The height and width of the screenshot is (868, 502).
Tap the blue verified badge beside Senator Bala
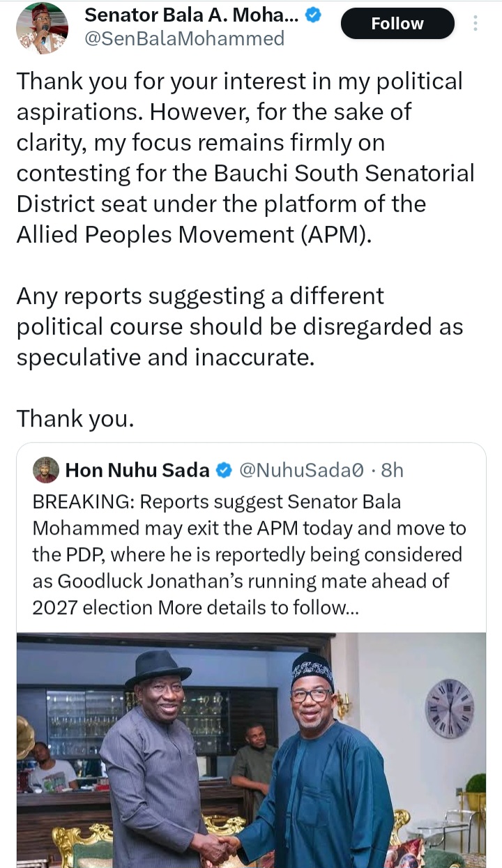pyautogui.click(x=313, y=15)
